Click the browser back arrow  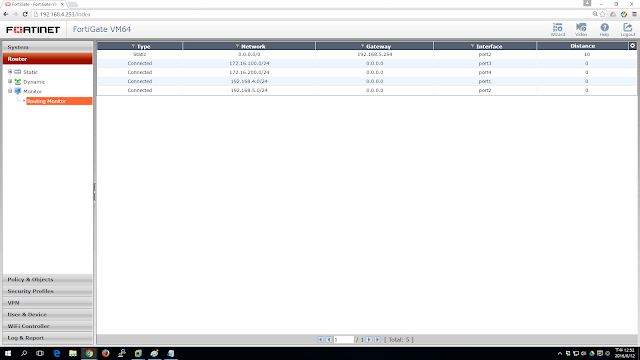(6, 14)
